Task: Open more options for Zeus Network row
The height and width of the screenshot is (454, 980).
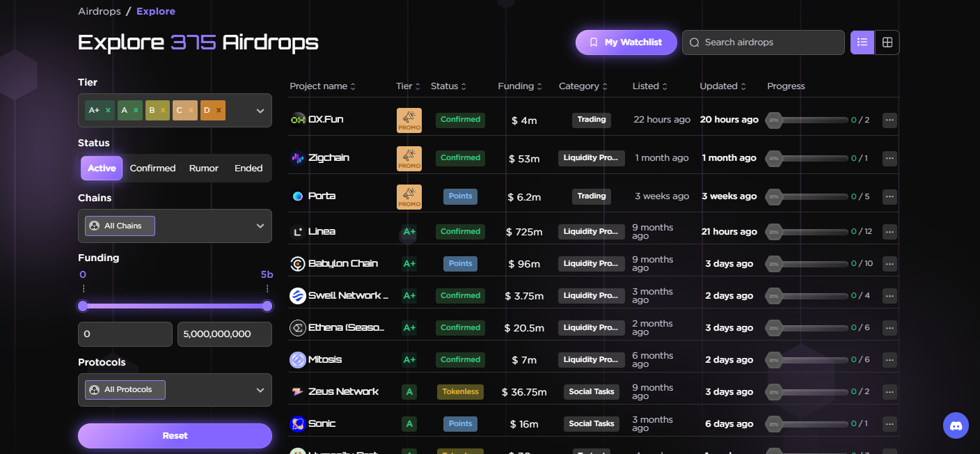Action: click(x=890, y=391)
